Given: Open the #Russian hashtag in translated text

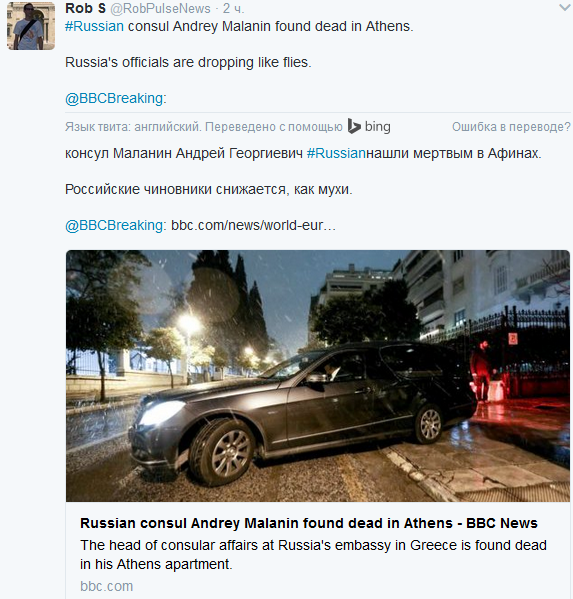Looking at the screenshot, I should tap(336, 153).
